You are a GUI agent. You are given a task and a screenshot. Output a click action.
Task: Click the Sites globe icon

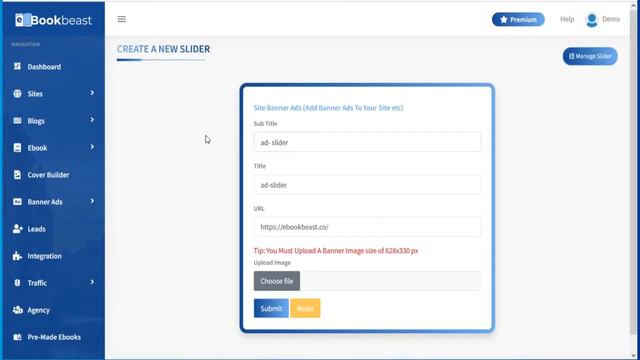click(x=17, y=93)
